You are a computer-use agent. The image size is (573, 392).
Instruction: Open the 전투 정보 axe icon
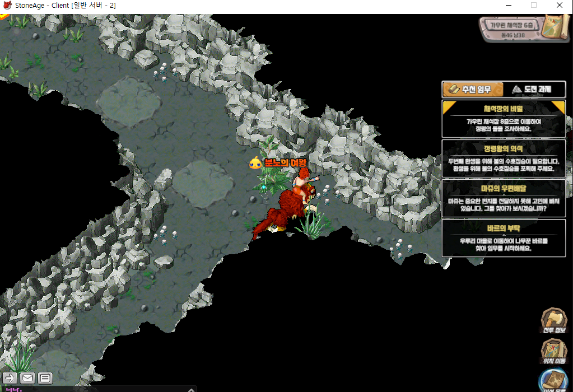[553, 321]
